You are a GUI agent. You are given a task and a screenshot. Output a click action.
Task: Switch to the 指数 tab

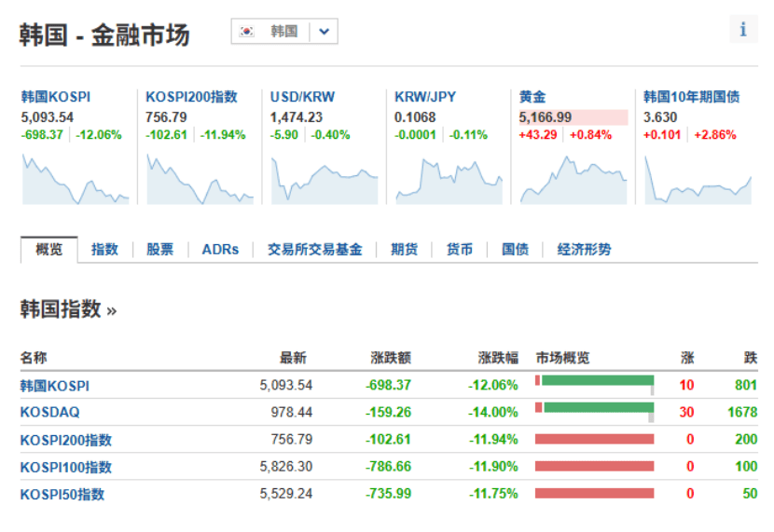pos(104,250)
